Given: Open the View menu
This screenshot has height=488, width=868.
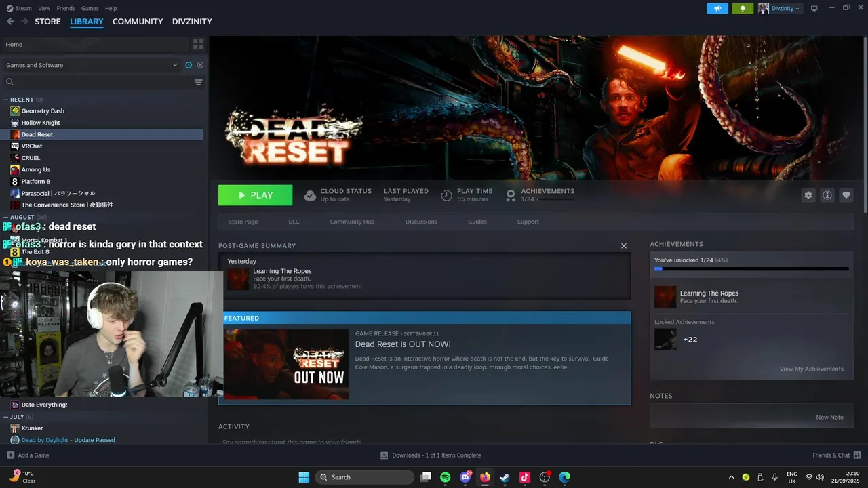Looking at the screenshot, I should tap(44, 8).
